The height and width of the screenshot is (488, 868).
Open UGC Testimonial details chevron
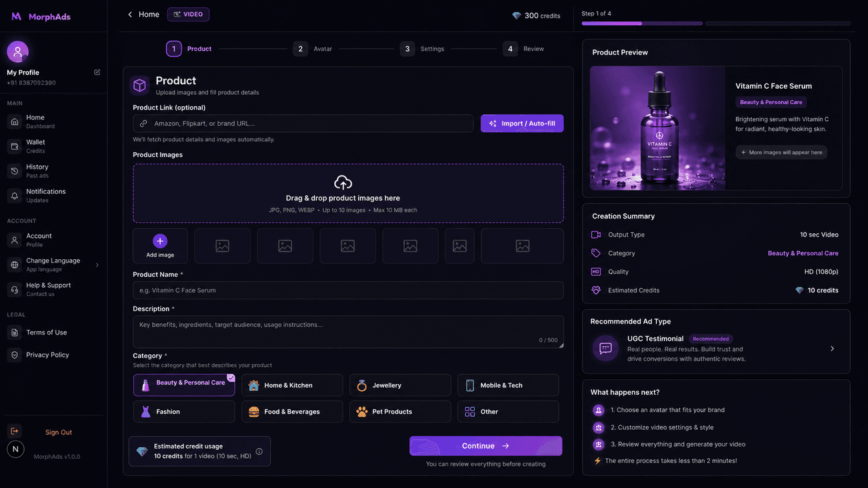pyautogui.click(x=832, y=349)
